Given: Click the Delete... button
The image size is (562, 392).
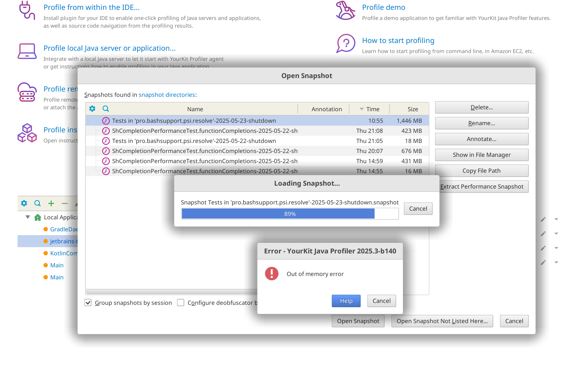Looking at the screenshot, I should coord(482,107).
